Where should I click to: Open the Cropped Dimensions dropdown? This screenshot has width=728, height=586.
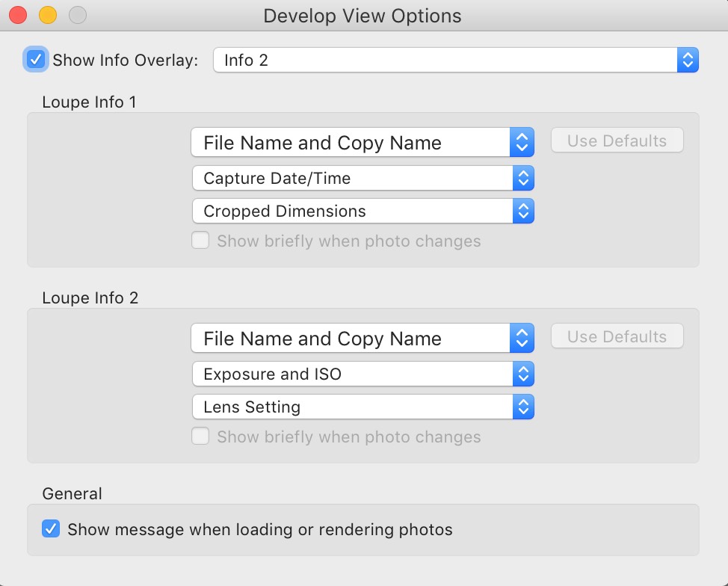(363, 212)
